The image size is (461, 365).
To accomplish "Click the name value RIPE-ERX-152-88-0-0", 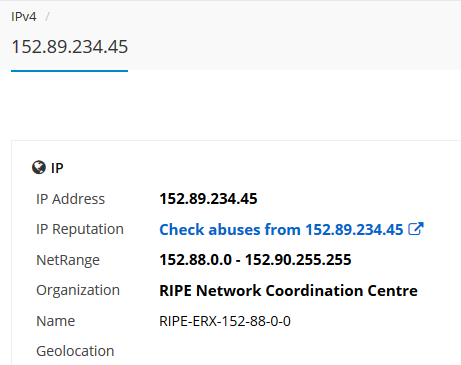I will coord(225,321).
